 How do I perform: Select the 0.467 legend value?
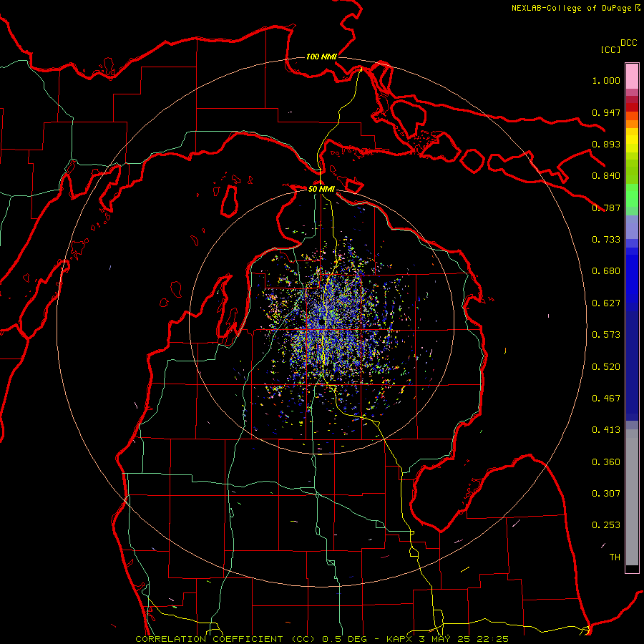tap(606, 399)
